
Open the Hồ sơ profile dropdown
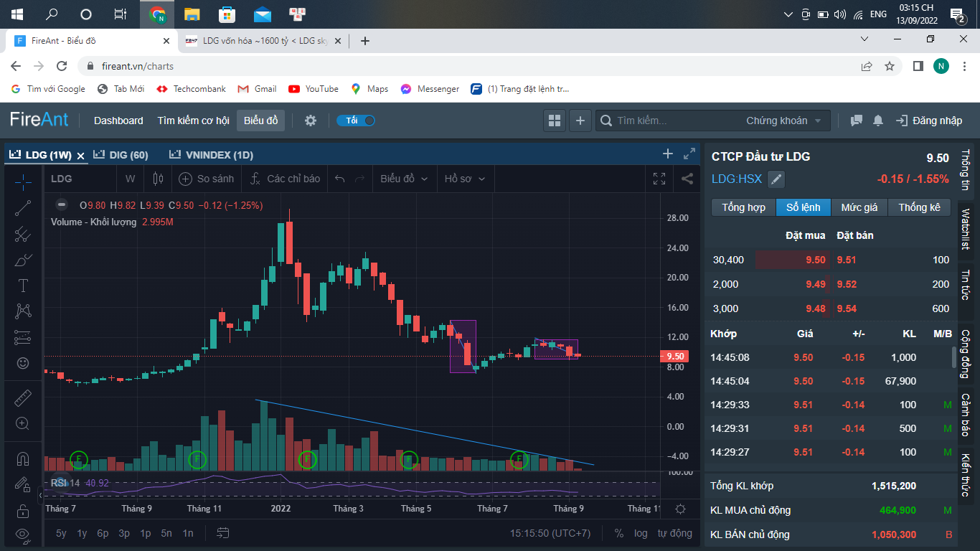pos(465,179)
